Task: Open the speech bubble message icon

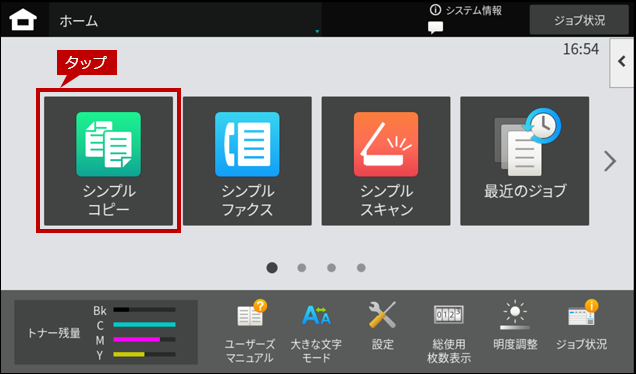Action: [436, 28]
